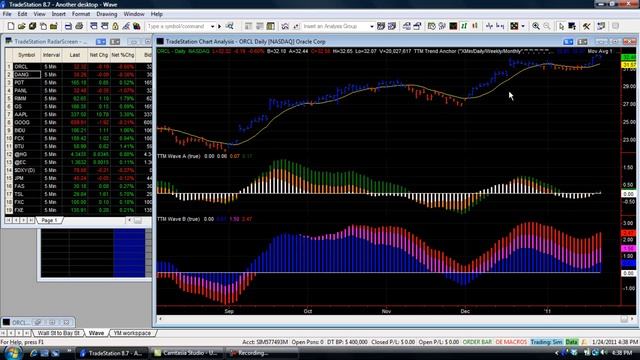Click the minimized ORCL window tile
This screenshot has width=640, height=360.
tap(38, 322)
